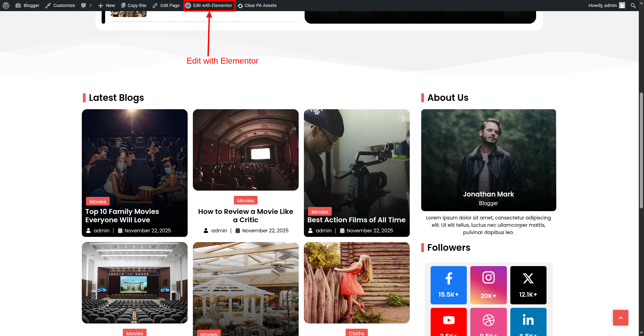Open the LinkedIn followers tile

[x=528, y=322]
